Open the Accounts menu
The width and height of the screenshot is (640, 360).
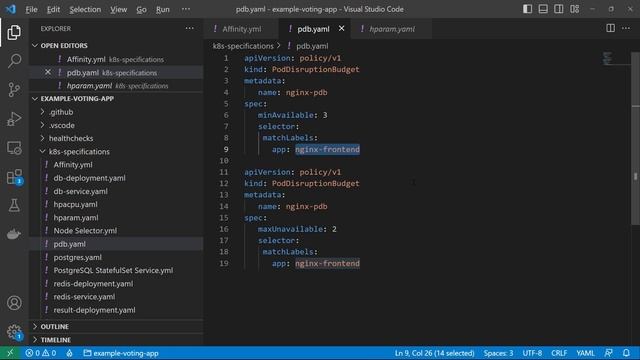click(x=14, y=303)
